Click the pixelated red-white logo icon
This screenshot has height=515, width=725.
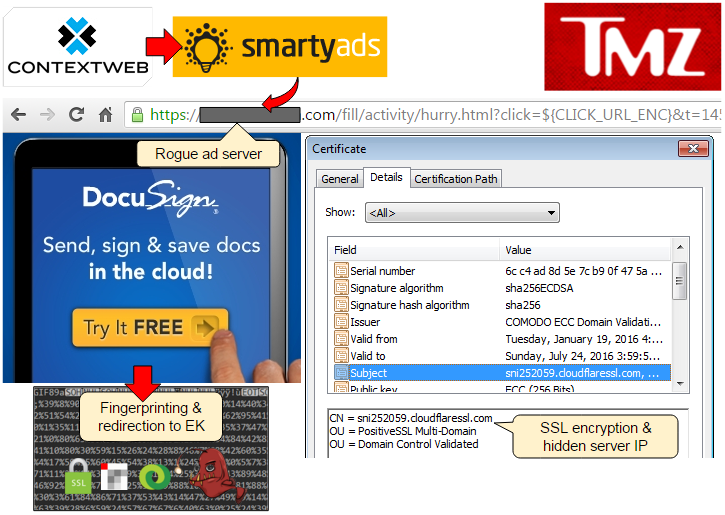point(114,476)
